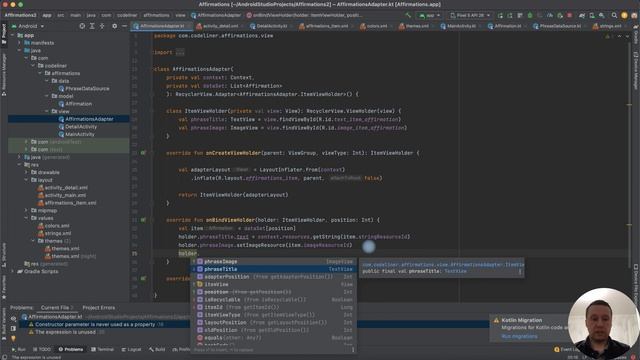Expand Gradle Scripts node
The width and height of the screenshot is (640, 360).
13,271
